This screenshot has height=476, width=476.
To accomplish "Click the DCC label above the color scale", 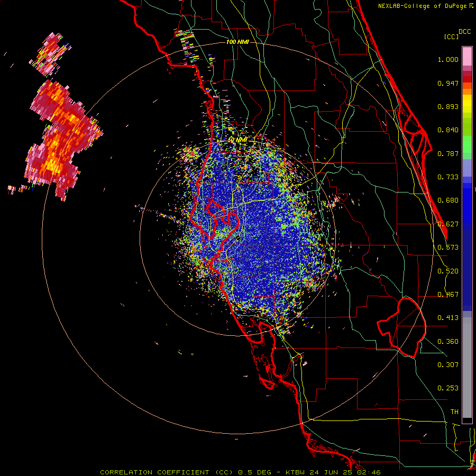I will pos(465,32).
